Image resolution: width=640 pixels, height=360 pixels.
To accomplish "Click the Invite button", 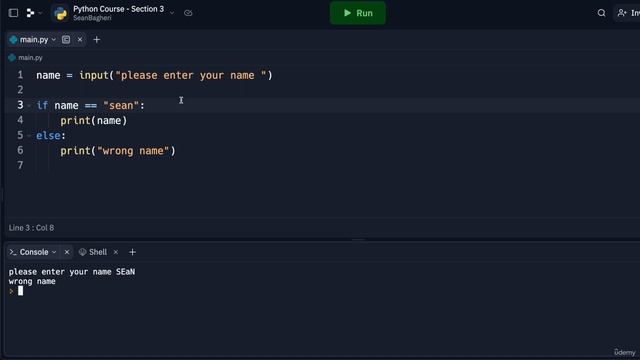I will coord(628,13).
